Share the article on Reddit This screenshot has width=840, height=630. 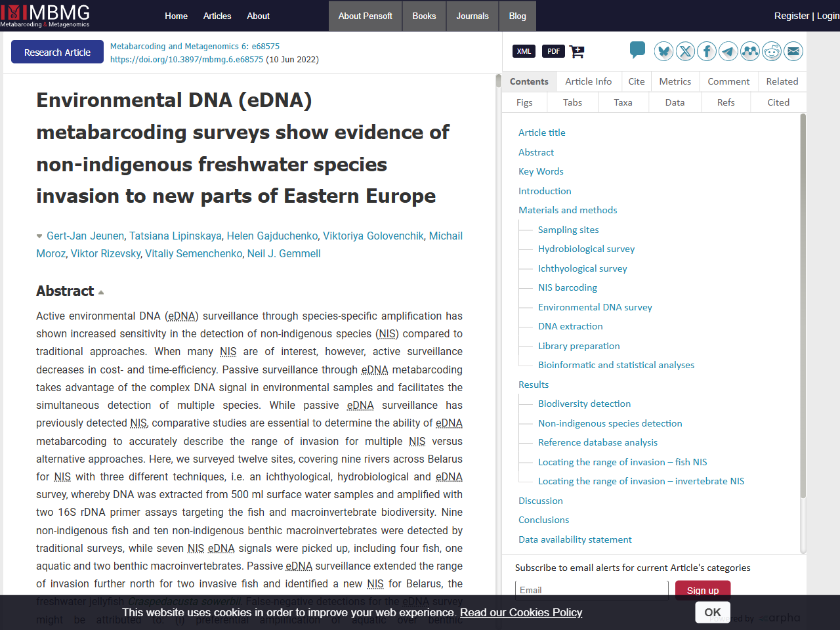click(772, 51)
